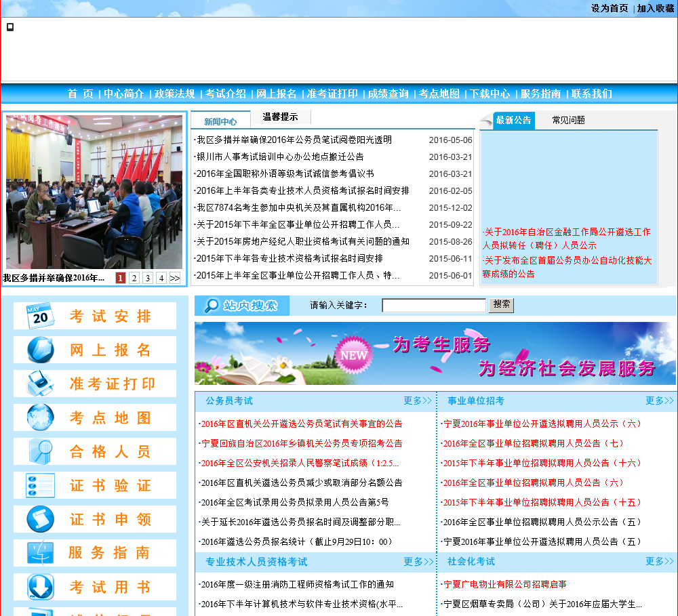The width and height of the screenshot is (678, 616).
Task: Open 考点地图 in top navigation bar
Action: coord(439,94)
